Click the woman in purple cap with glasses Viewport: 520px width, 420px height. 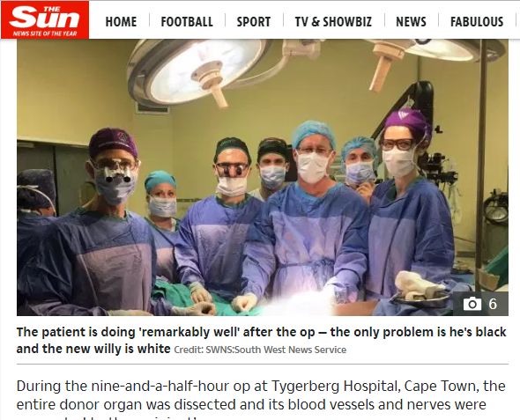tap(409, 205)
